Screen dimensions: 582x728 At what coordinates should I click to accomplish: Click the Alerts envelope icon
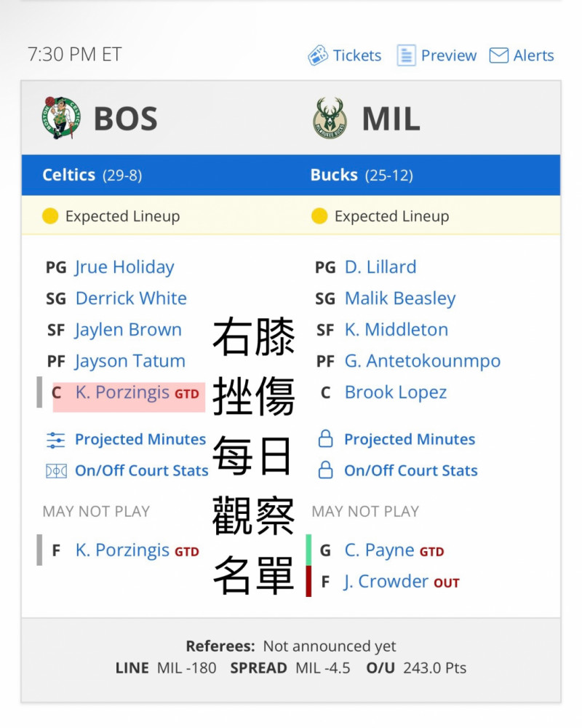coord(499,55)
